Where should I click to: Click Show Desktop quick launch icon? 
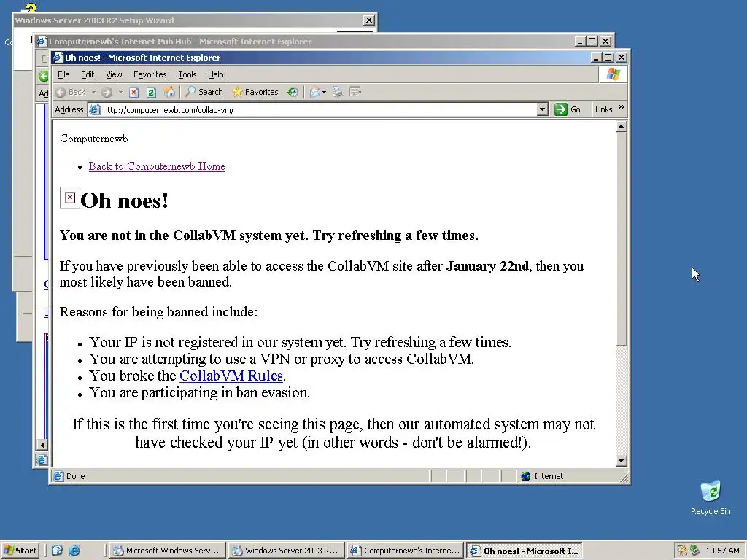57,551
